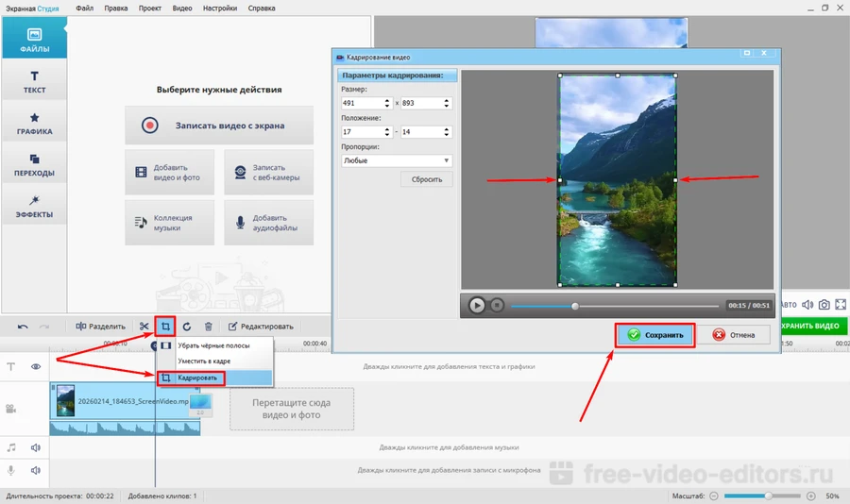Take a snapshot with the camera icon
The image size is (850, 504).
[x=824, y=305]
